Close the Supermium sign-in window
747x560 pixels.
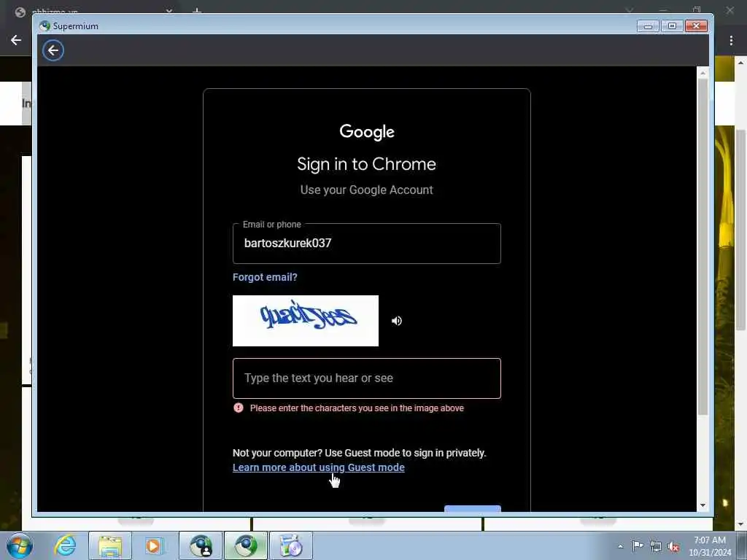pos(696,26)
